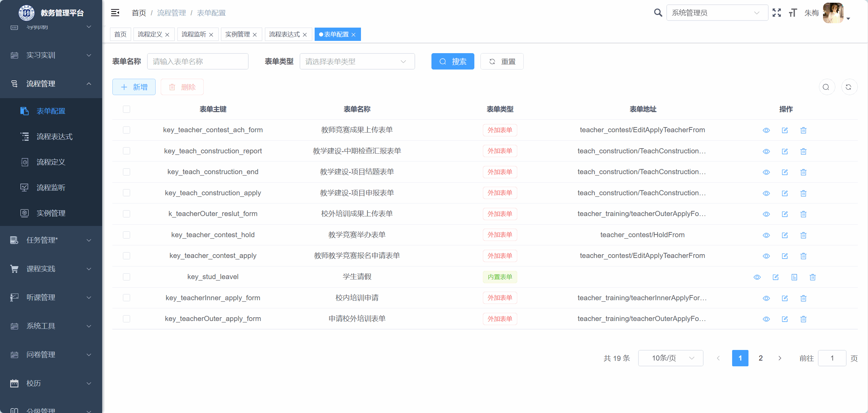Open form detail icon for key_stud_leavel
Screen dimensions: 868x413
pyautogui.click(x=794, y=277)
